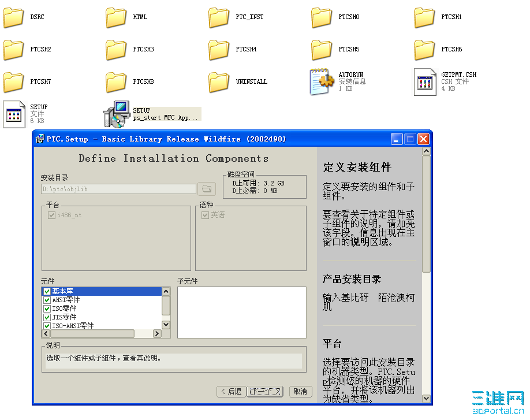
Task: Select the PTCSH5 folder icon
Action: coord(322,50)
